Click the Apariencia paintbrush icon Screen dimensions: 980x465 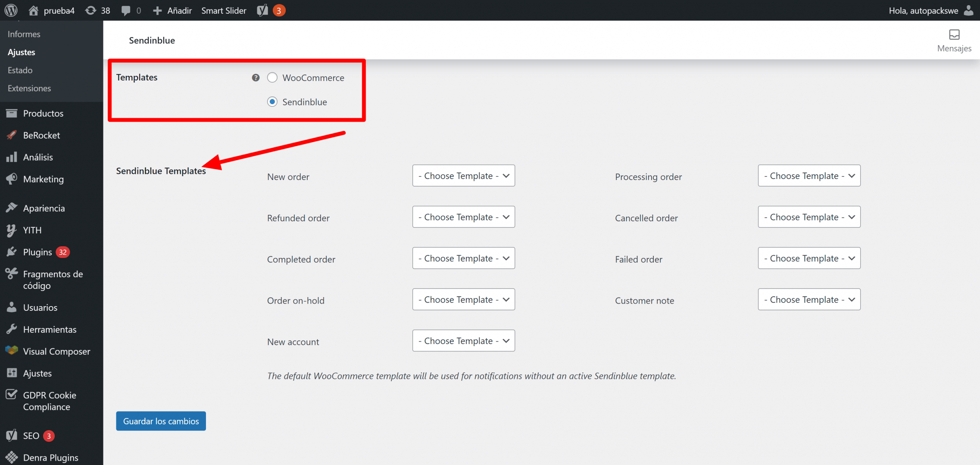click(12, 208)
